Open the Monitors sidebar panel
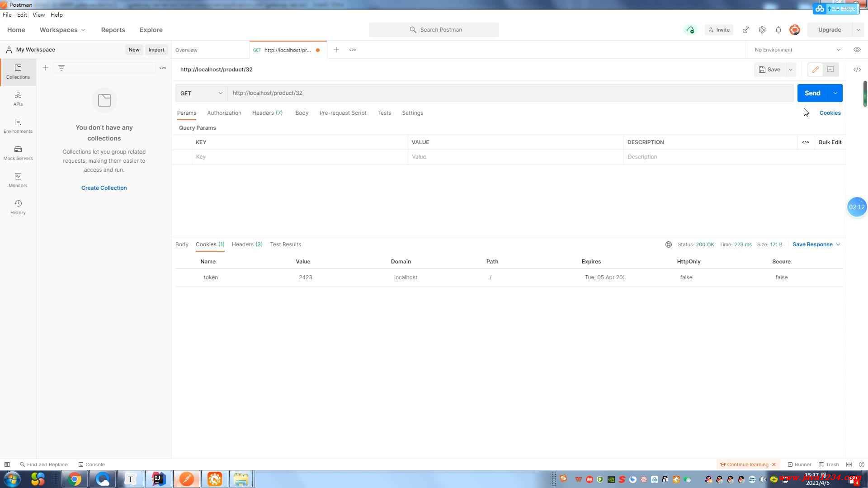Image resolution: width=868 pixels, height=488 pixels. point(18,180)
